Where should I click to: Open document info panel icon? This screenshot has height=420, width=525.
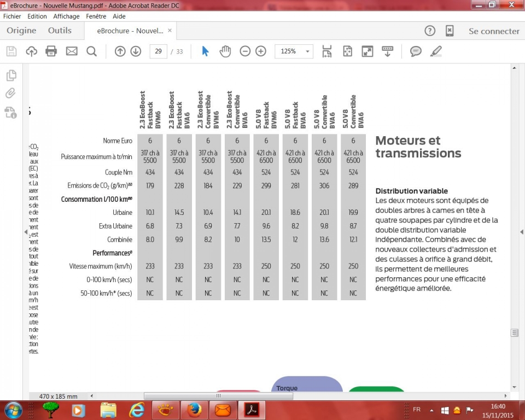11,113
